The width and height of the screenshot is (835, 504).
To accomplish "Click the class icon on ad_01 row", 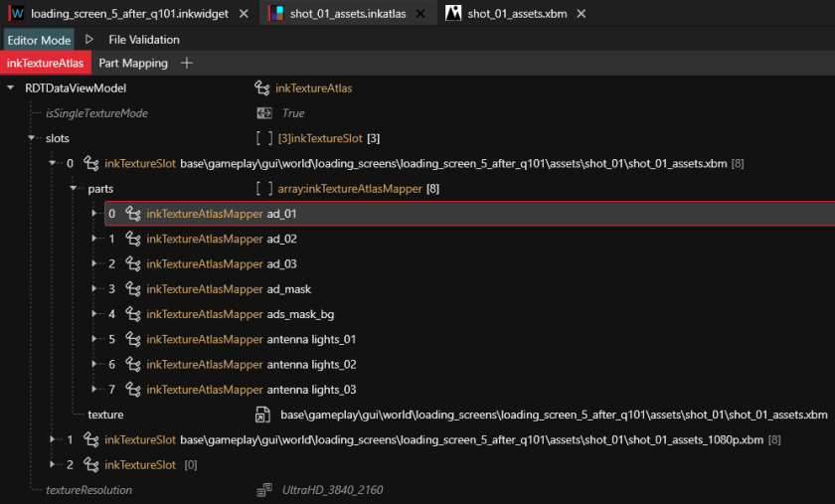I will [x=133, y=214].
